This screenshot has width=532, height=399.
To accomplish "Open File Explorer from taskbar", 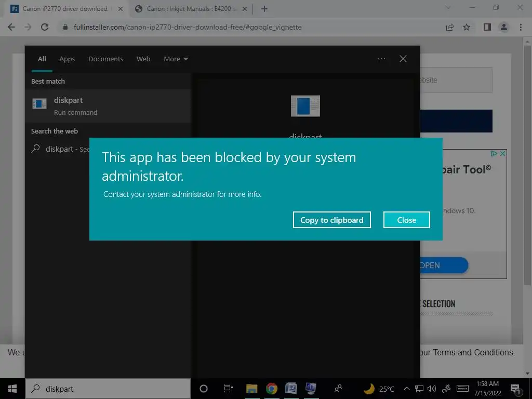I will [x=251, y=389].
